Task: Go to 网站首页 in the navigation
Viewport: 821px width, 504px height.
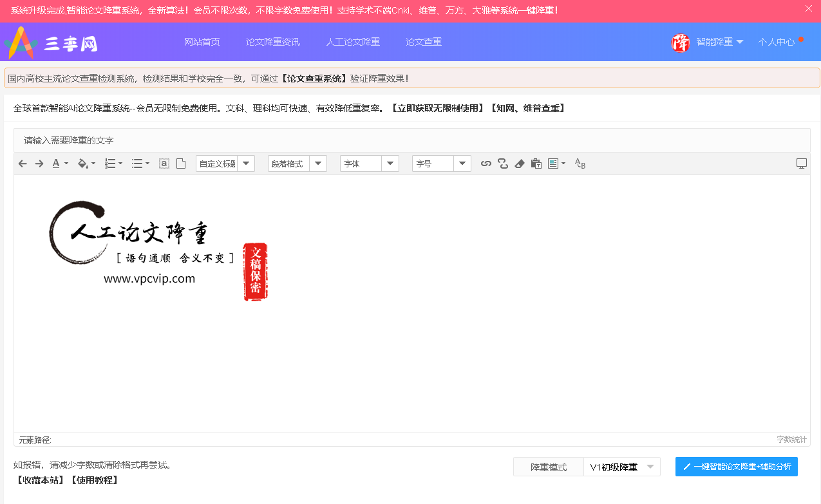Action: 202,42
